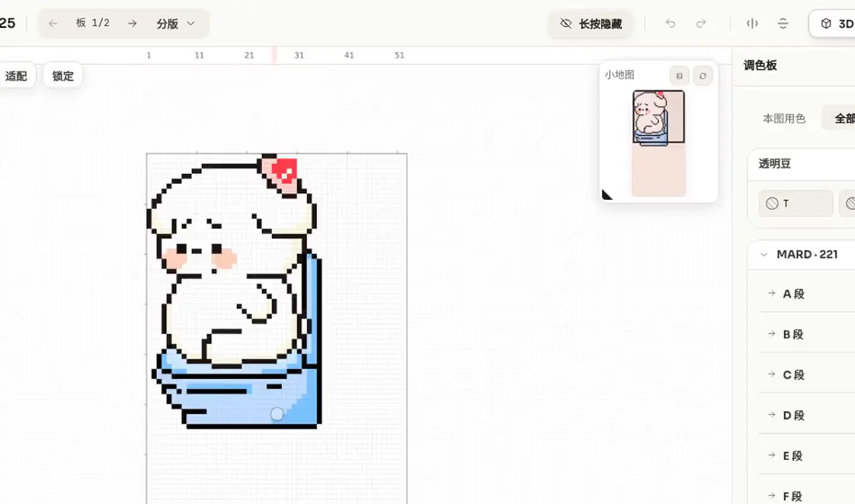
Task: Open the 分版 dropdown
Action: [x=176, y=23]
